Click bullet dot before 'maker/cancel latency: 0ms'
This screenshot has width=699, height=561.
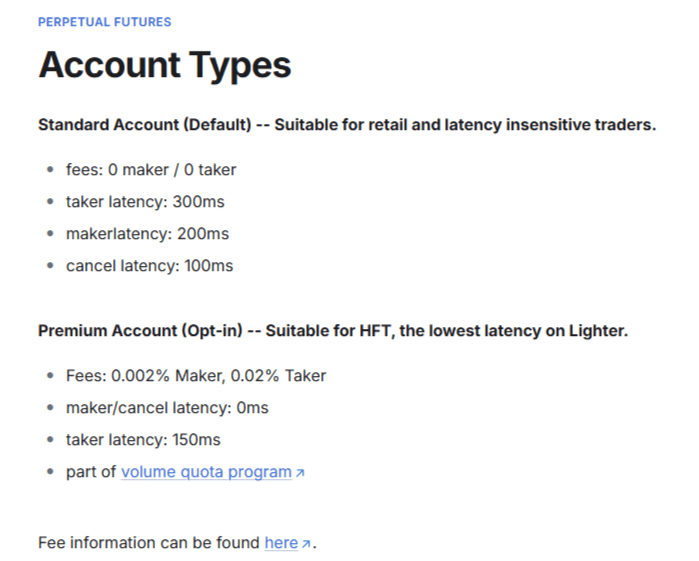click(x=51, y=408)
